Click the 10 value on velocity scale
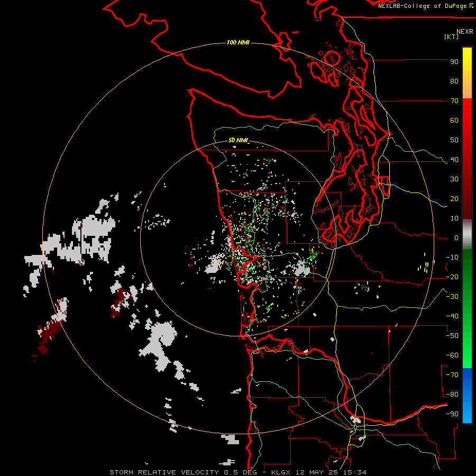476x476 pixels. click(x=454, y=218)
